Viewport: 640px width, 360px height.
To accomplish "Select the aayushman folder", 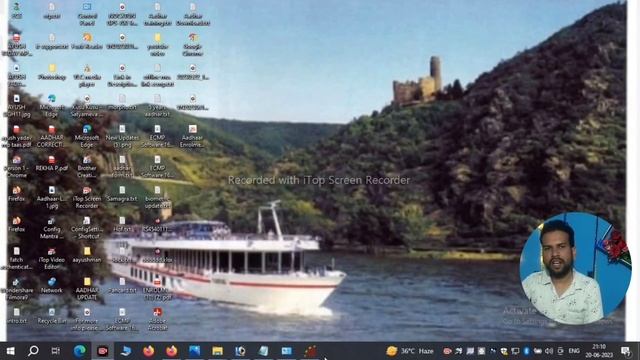I will point(87,255).
